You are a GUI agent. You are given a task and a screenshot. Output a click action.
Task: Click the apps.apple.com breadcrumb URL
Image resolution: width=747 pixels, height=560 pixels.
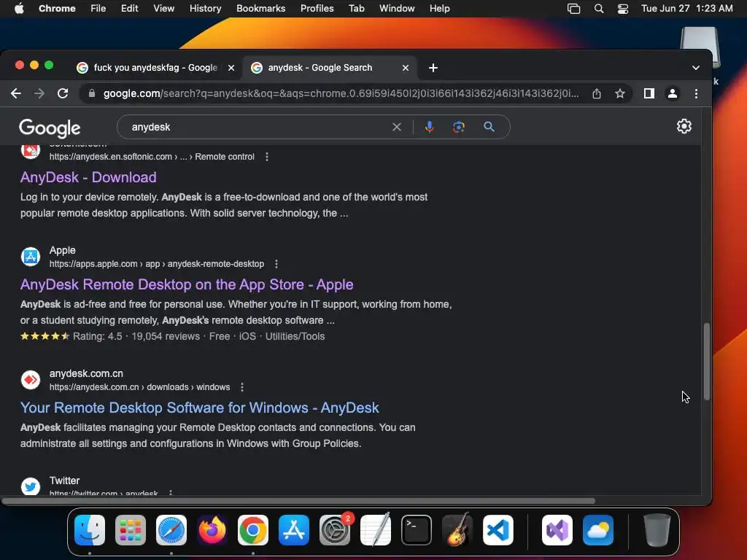point(157,264)
